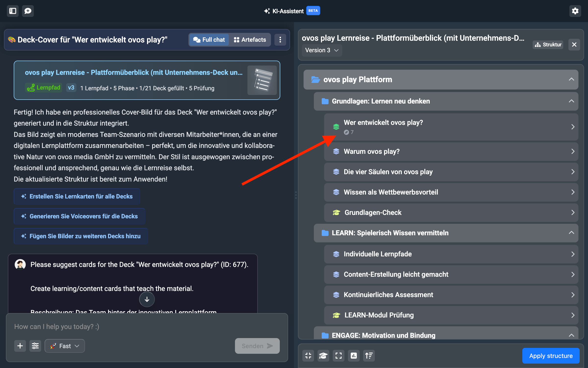The image size is (588, 368).
Task: Select the Full chat tab
Action: pos(209,40)
